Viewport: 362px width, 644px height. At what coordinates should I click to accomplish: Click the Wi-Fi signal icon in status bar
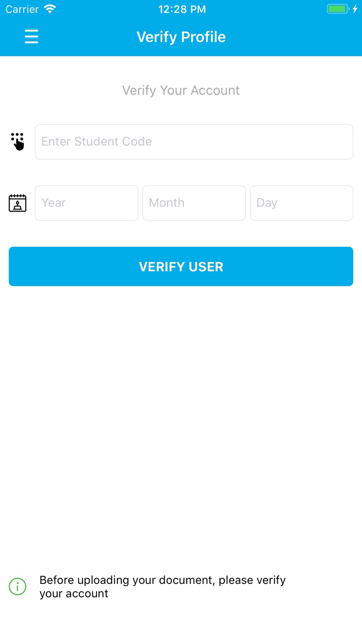pyautogui.click(x=50, y=9)
